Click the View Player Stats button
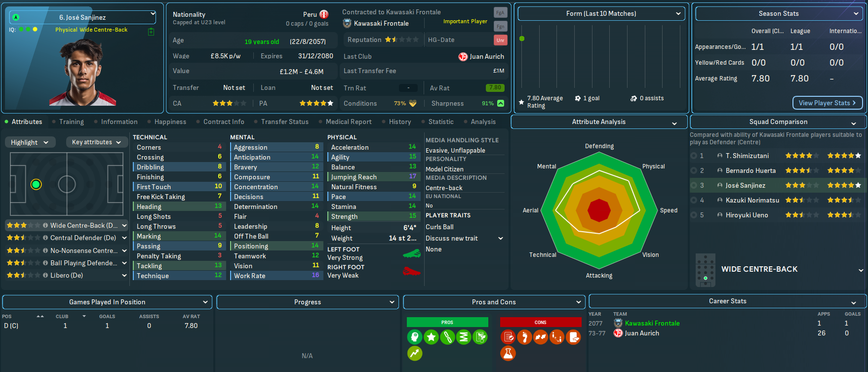The image size is (868, 372). pos(827,103)
